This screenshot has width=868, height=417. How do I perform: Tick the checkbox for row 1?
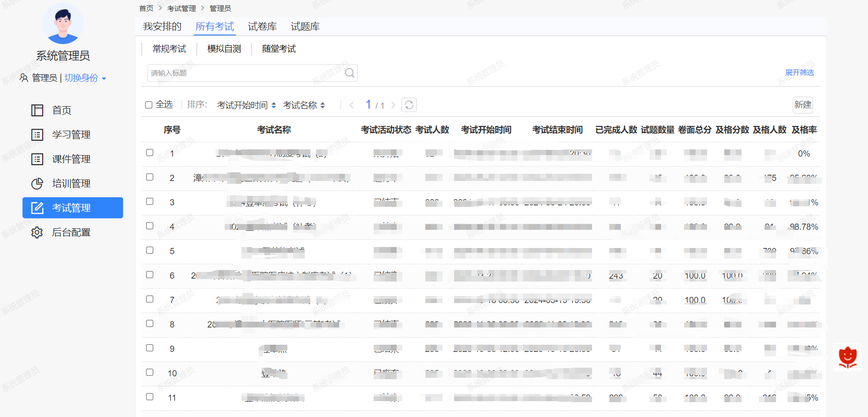pyautogui.click(x=150, y=153)
